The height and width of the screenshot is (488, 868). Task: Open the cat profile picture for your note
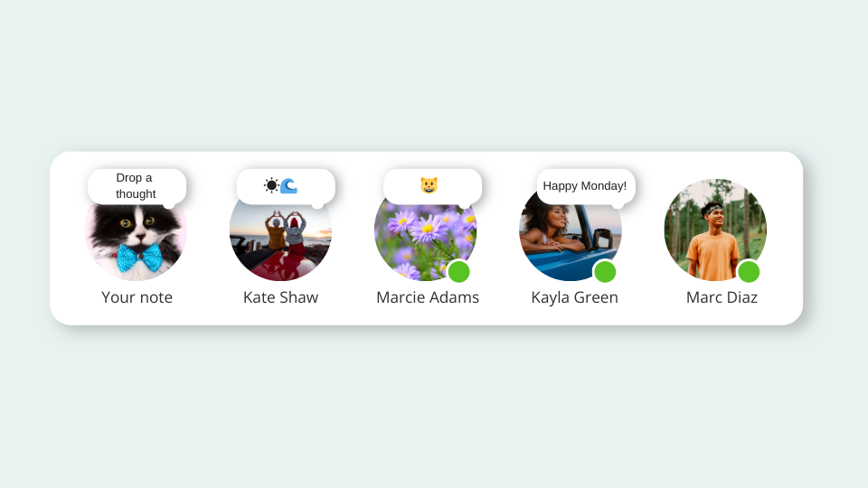[x=136, y=238]
